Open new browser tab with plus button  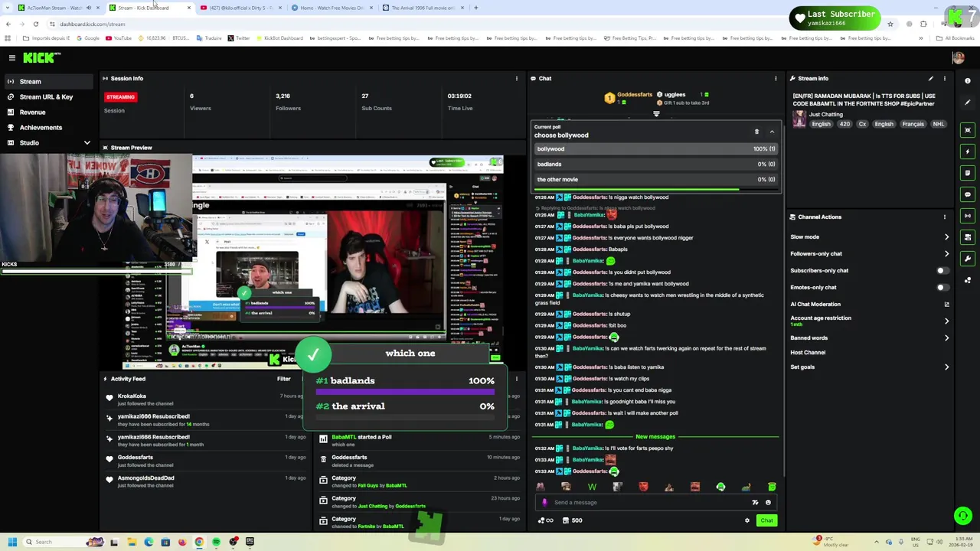(x=476, y=8)
